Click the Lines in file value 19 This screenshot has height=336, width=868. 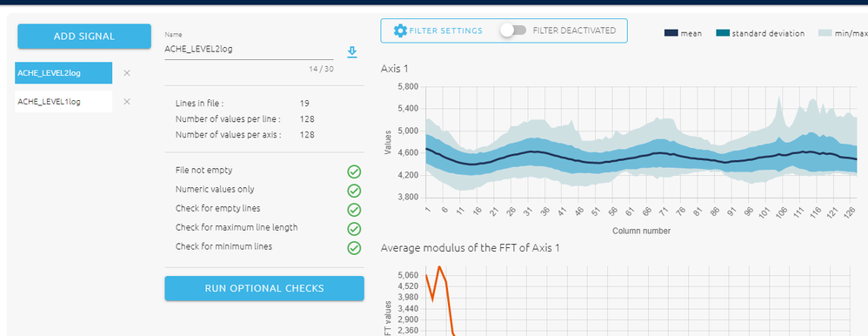[x=304, y=103]
